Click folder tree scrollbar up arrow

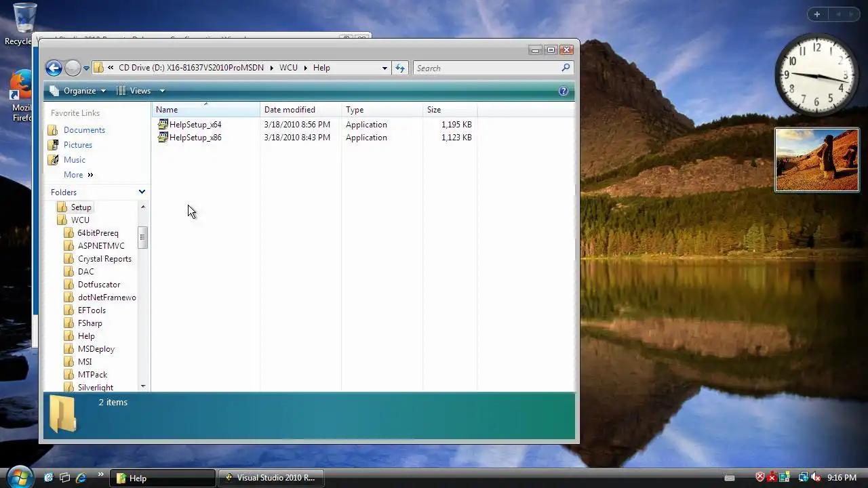pos(143,207)
